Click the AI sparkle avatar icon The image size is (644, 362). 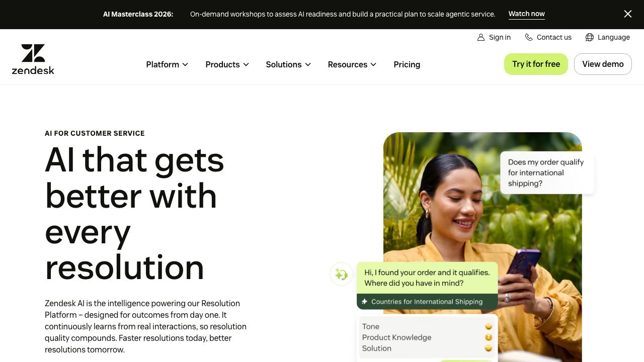coord(341,275)
